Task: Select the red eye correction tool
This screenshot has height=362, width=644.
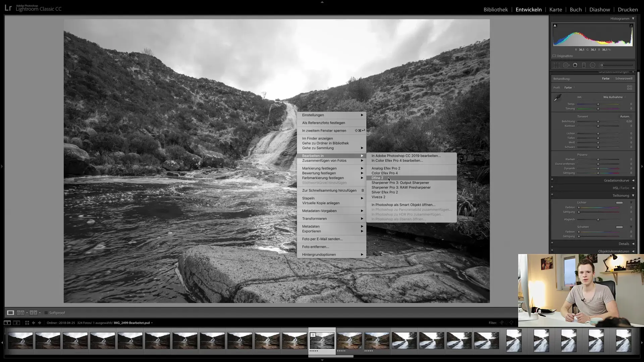Action: (x=575, y=65)
